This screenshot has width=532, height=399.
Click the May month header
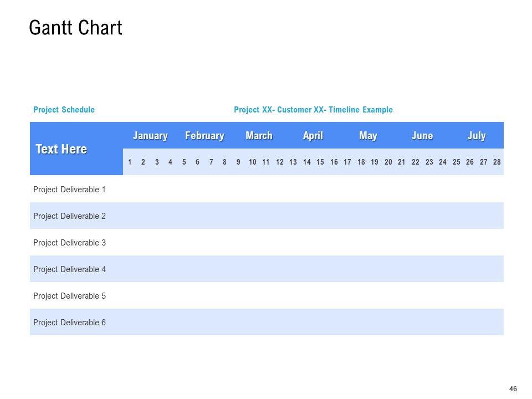[x=368, y=136]
